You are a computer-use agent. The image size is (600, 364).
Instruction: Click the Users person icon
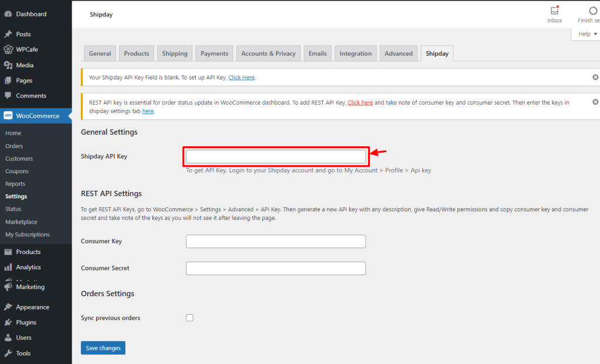click(x=8, y=338)
